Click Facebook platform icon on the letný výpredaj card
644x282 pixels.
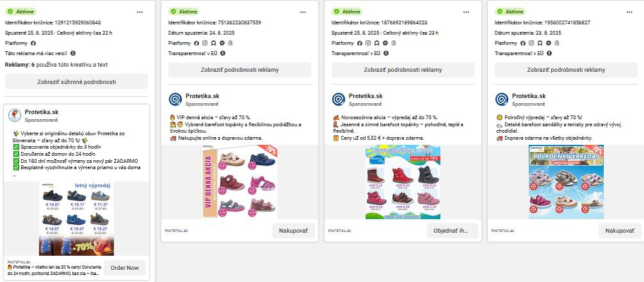pos(33,43)
